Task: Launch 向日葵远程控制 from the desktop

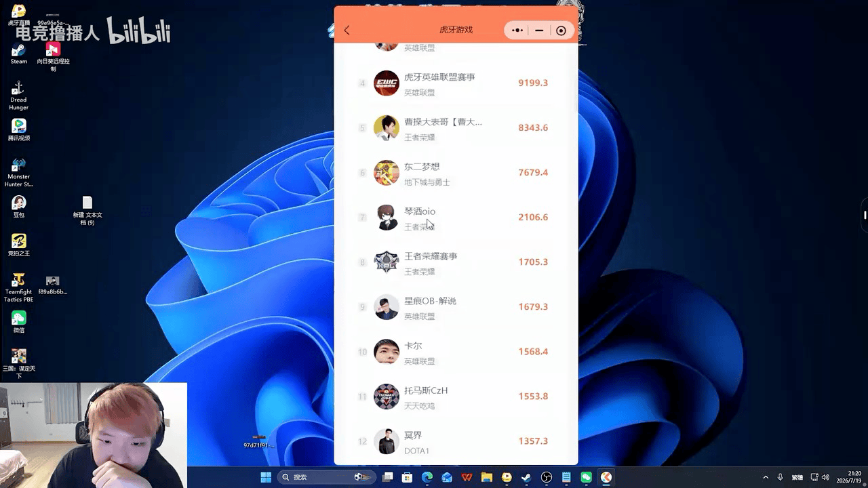Action: point(53,57)
